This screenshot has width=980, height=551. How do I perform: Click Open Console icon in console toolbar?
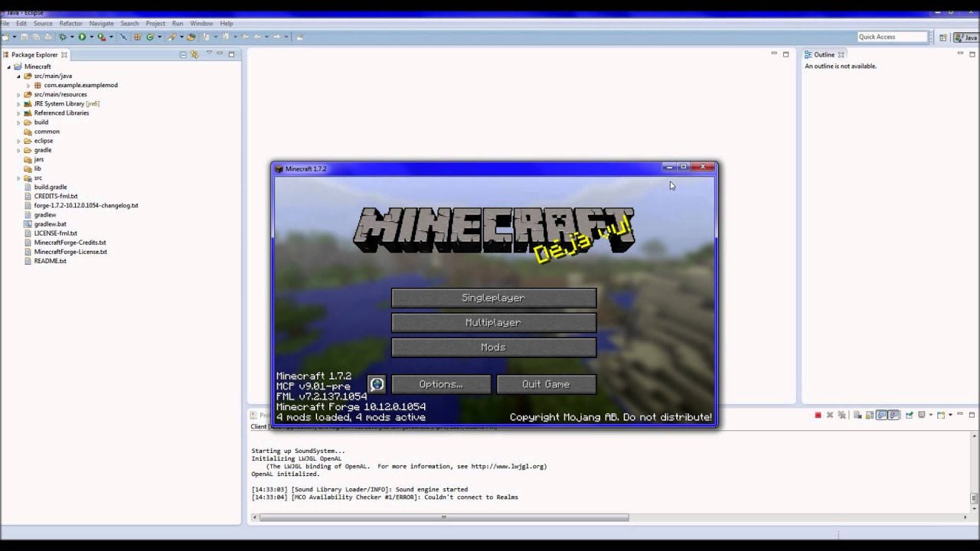941,415
